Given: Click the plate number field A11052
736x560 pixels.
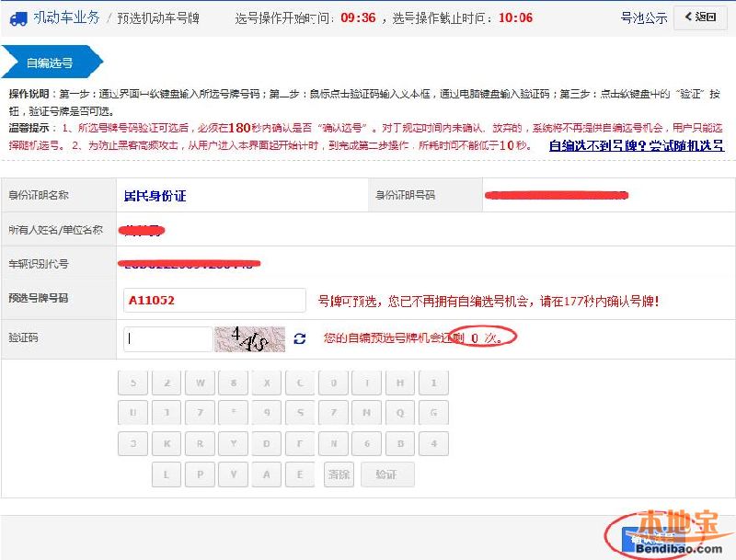Looking at the screenshot, I should click(x=214, y=300).
